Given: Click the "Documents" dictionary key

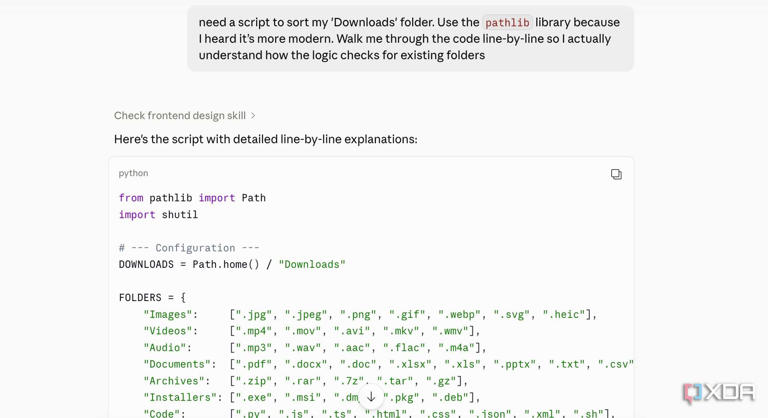Looking at the screenshot, I should [x=176, y=364].
